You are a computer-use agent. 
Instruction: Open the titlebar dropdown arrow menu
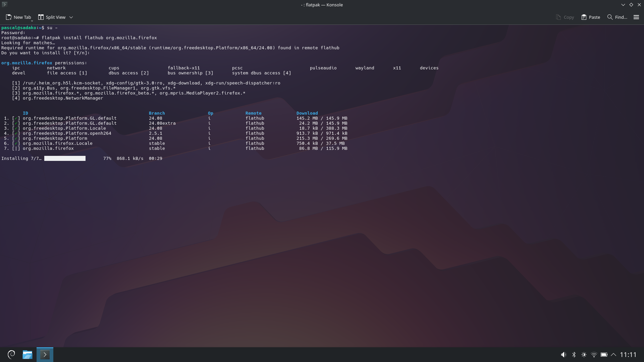[623, 5]
